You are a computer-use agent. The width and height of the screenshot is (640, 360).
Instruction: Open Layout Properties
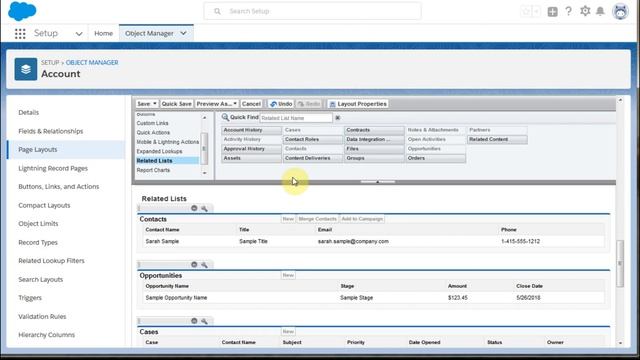coord(358,104)
